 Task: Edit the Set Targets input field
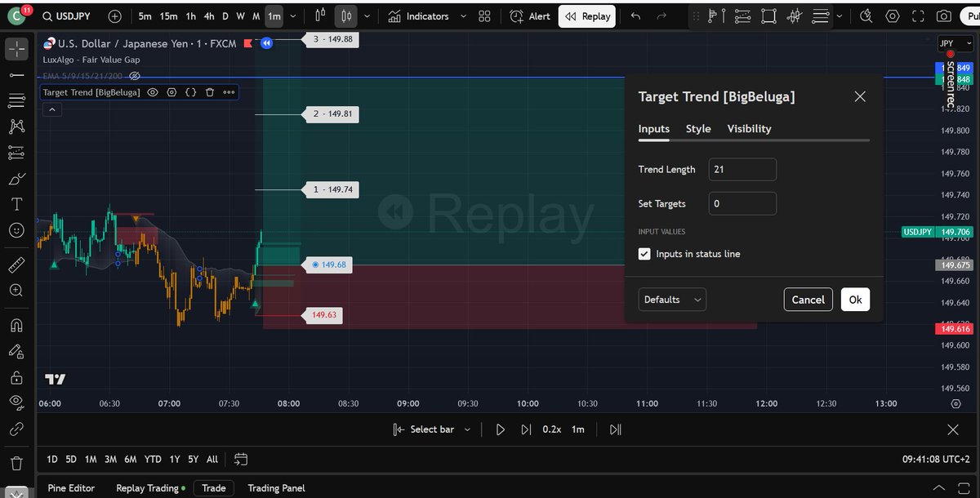pyautogui.click(x=742, y=203)
